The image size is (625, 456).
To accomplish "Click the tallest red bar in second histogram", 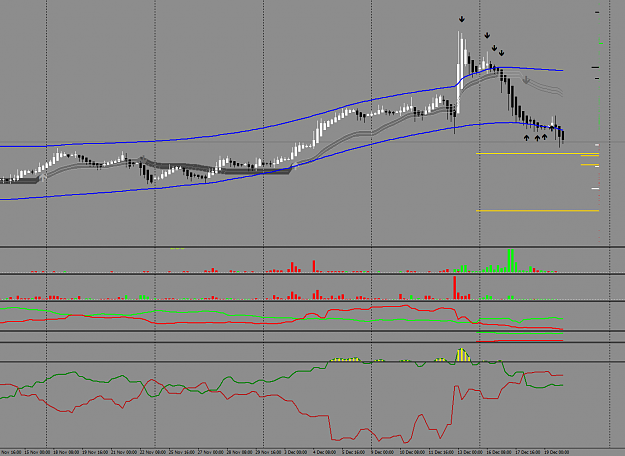I will [454, 287].
